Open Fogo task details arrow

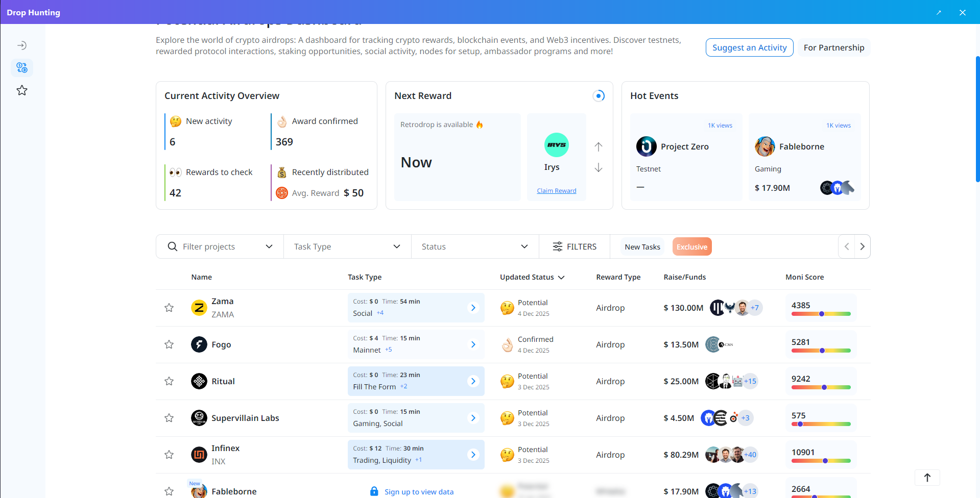point(473,344)
